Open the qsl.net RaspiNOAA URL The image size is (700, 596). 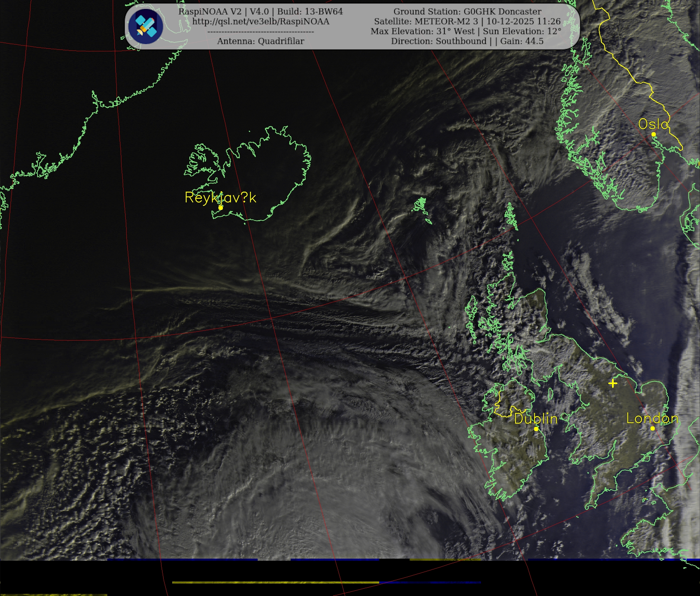coord(261,21)
